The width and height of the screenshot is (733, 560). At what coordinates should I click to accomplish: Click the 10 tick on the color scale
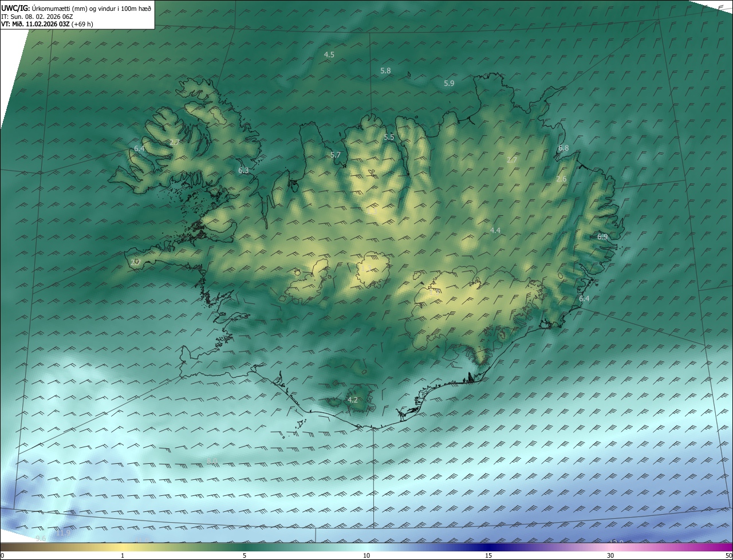click(366, 555)
